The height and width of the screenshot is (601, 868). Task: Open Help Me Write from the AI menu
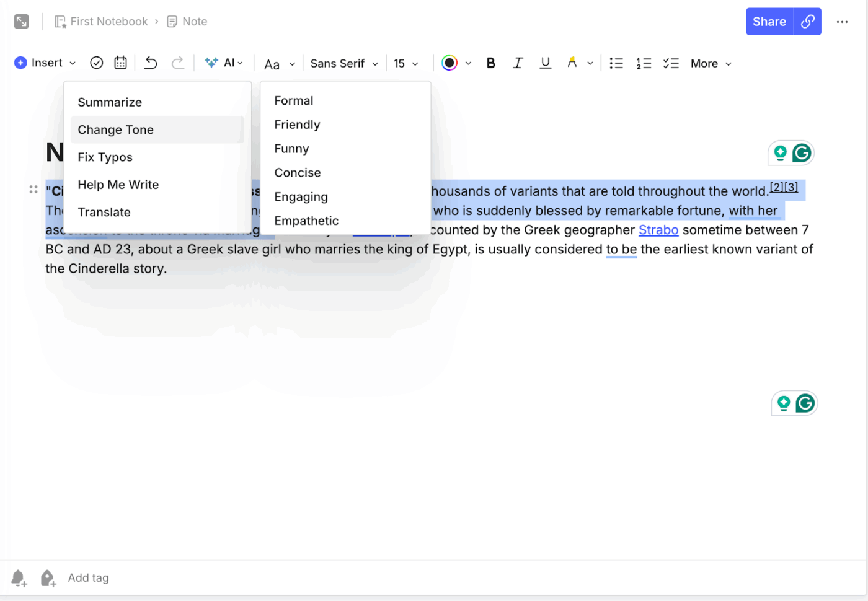(118, 185)
